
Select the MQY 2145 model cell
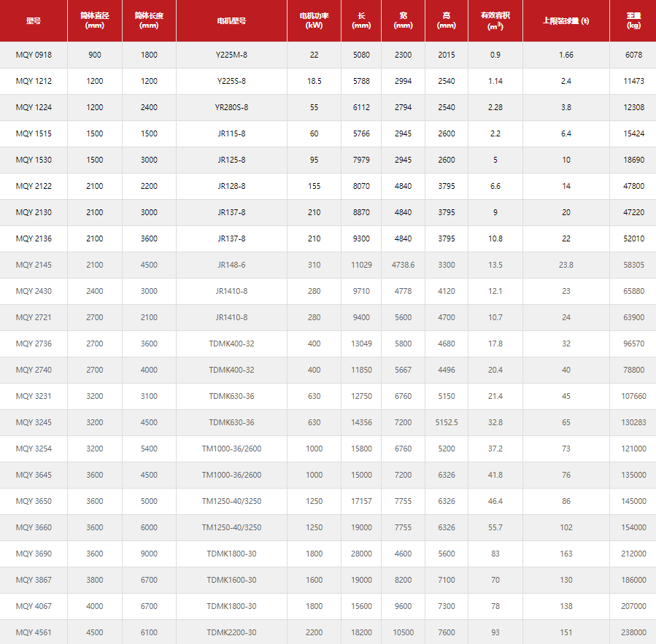click(34, 265)
